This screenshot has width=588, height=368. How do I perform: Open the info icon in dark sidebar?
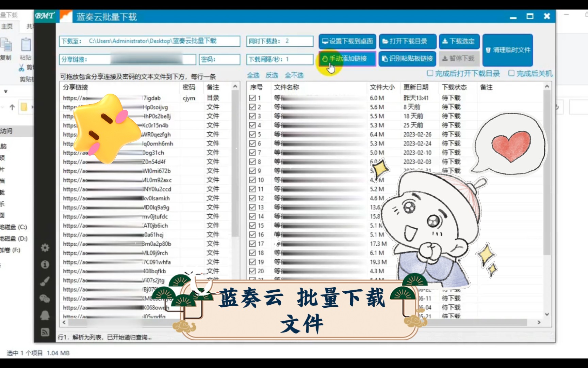(x=45, y=264)
